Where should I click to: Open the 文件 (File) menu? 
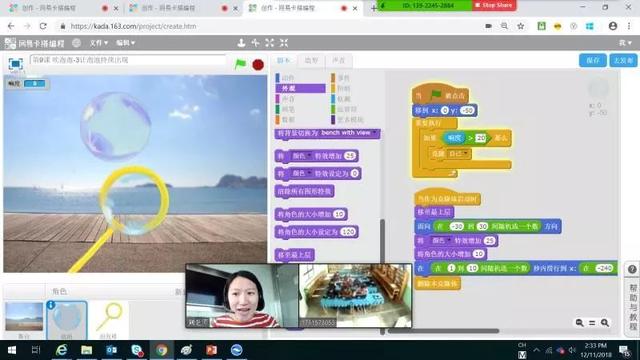(98, 43)
